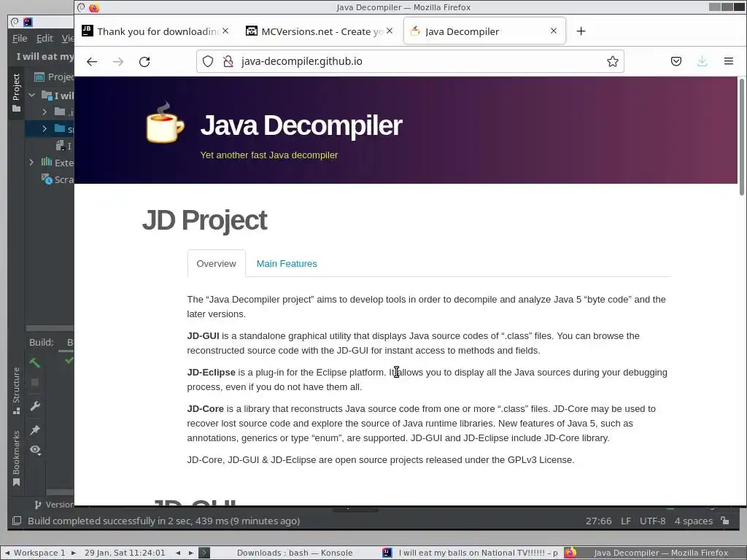Click the page vertical scrollbar thumb

click(x=741, y=137)
